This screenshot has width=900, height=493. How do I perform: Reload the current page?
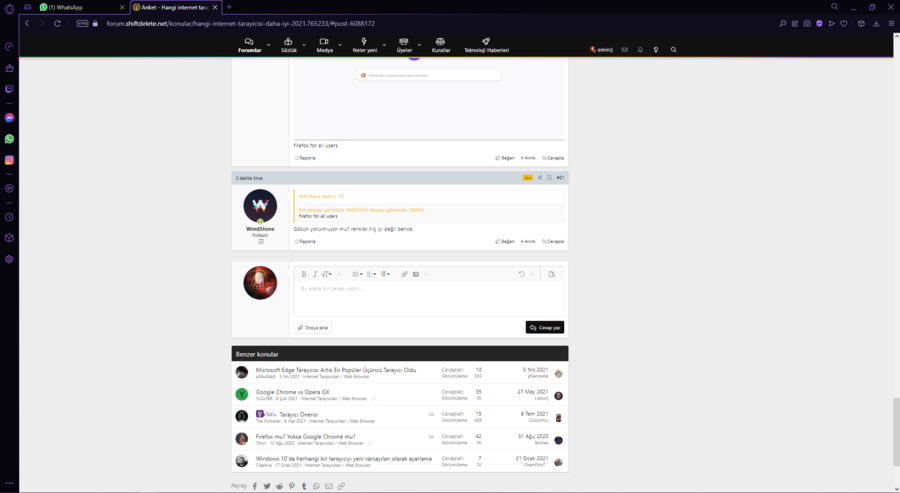pos(57,24)
